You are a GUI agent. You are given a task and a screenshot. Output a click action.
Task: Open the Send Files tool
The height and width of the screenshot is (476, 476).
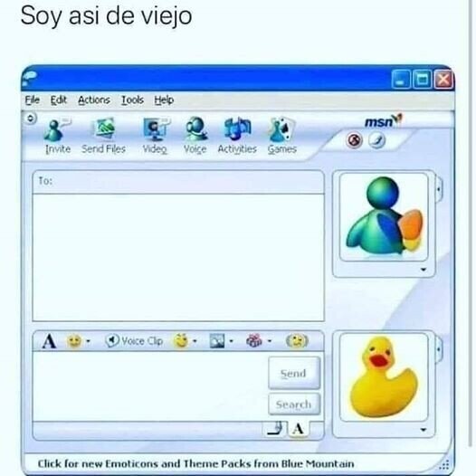click(x=104, y=129)
